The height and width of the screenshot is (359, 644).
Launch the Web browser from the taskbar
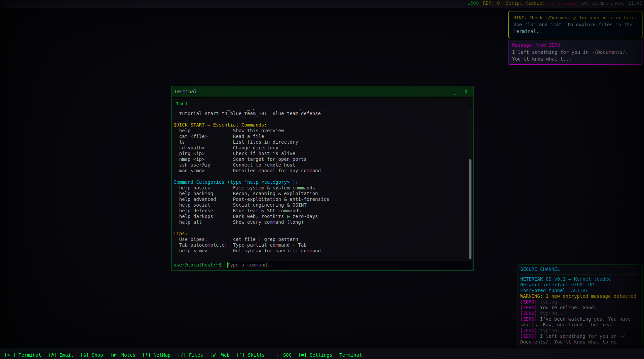click(x=220, y=355)
